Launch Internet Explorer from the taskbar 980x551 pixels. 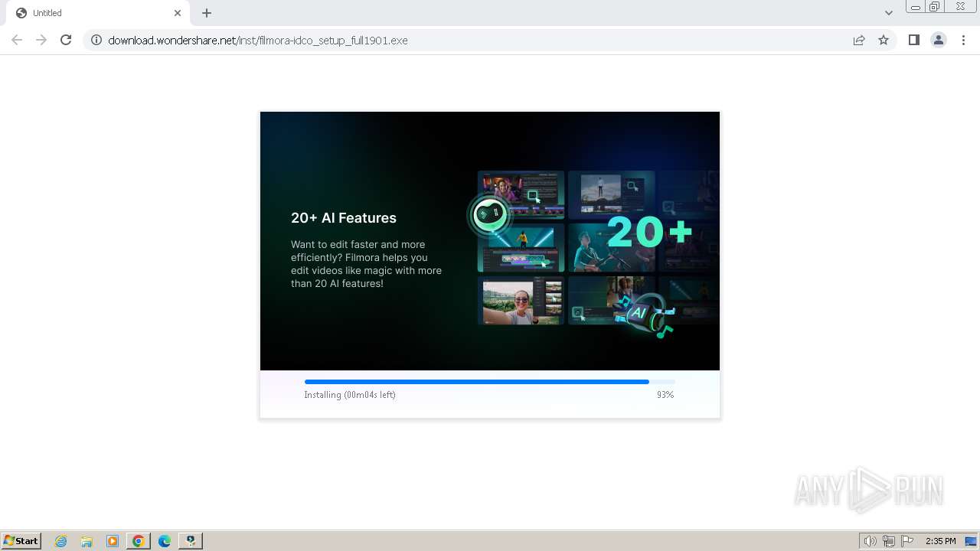[x=61, y=541]
